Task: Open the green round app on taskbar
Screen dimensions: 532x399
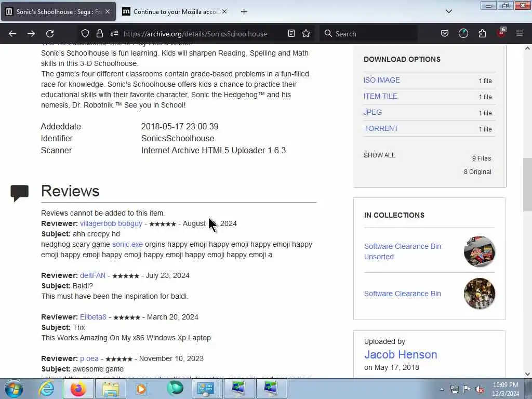Action: (175, 389)
